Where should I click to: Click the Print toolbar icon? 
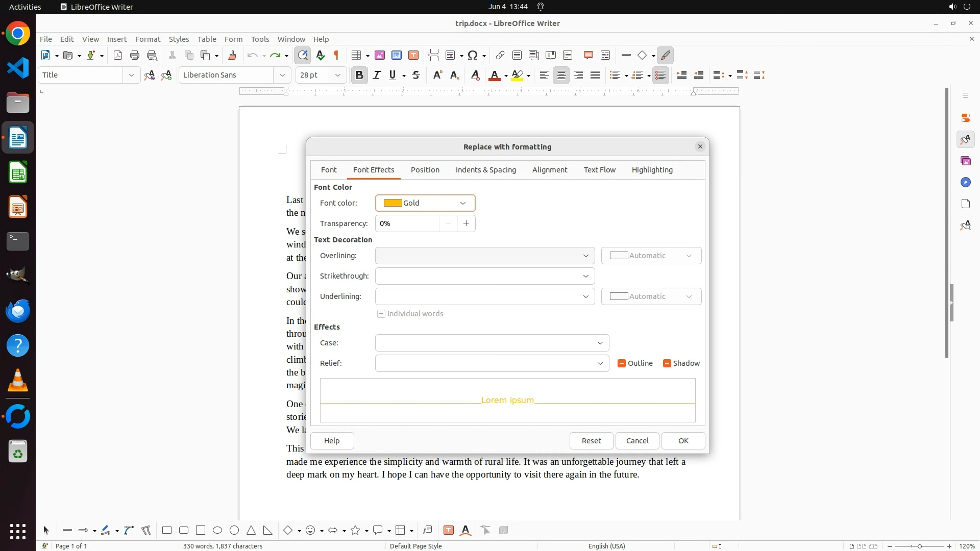pos(135,55)
